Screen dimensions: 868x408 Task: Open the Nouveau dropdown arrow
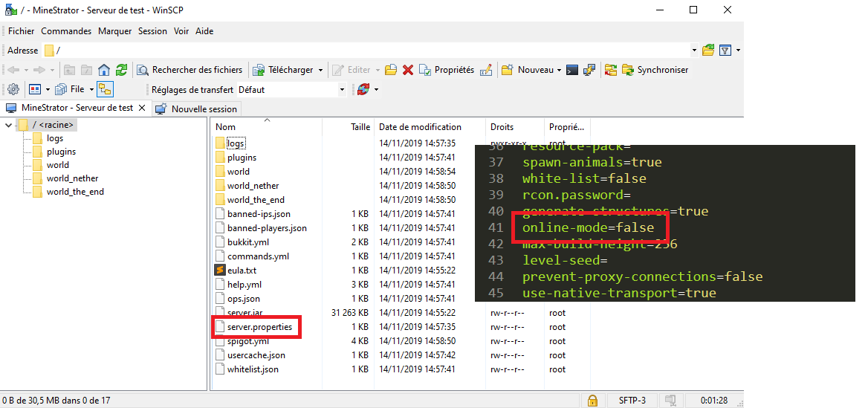tap(559, 70)
